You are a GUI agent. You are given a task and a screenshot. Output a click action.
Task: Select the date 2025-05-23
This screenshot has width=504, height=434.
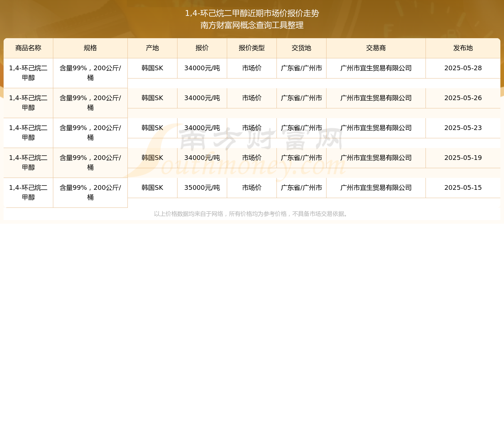coord(463,128)
